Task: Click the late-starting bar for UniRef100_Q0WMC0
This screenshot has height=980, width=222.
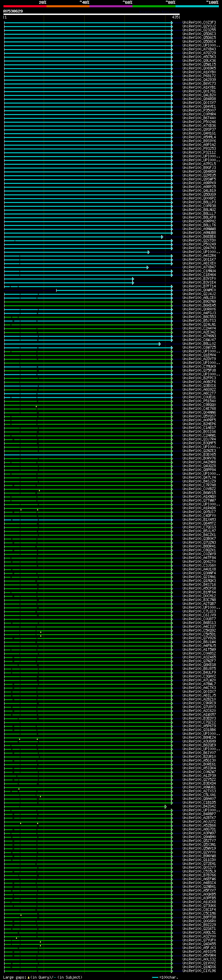Action: [114, 290]
